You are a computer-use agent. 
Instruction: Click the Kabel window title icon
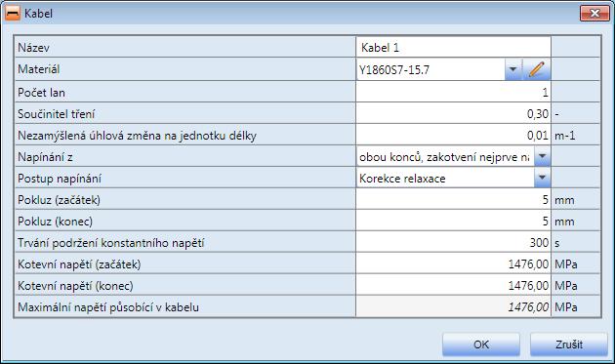(x=13, y=14)
